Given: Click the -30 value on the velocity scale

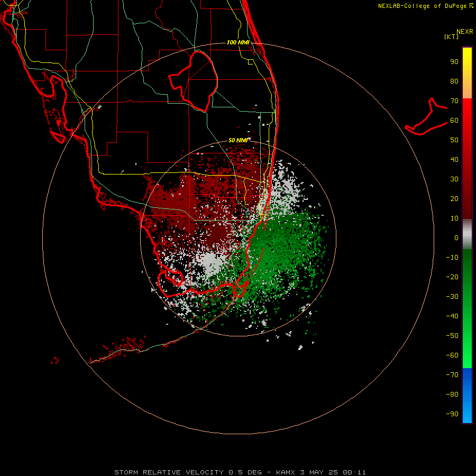Looking at the screenshot, I should [x=452, y=297].
